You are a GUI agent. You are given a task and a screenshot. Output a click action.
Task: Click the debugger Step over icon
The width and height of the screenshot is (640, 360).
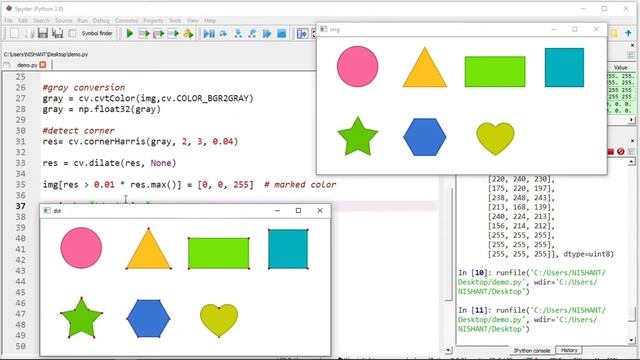(223, 33)
